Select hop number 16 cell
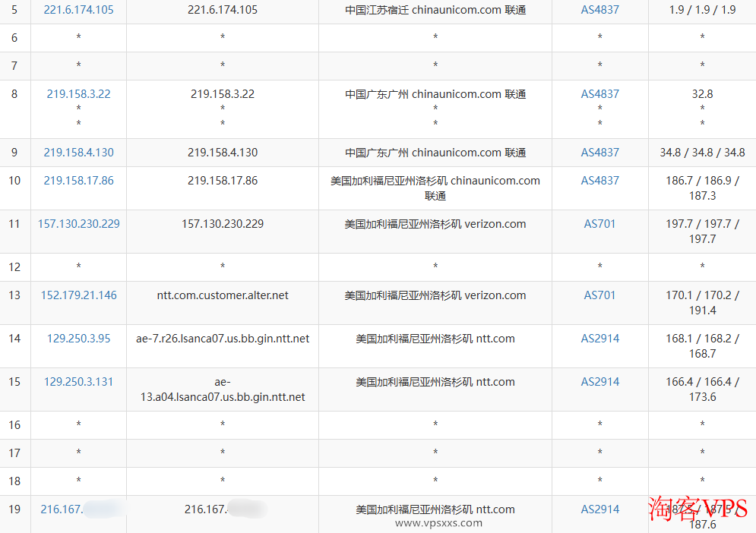 [x=14, y=425]
